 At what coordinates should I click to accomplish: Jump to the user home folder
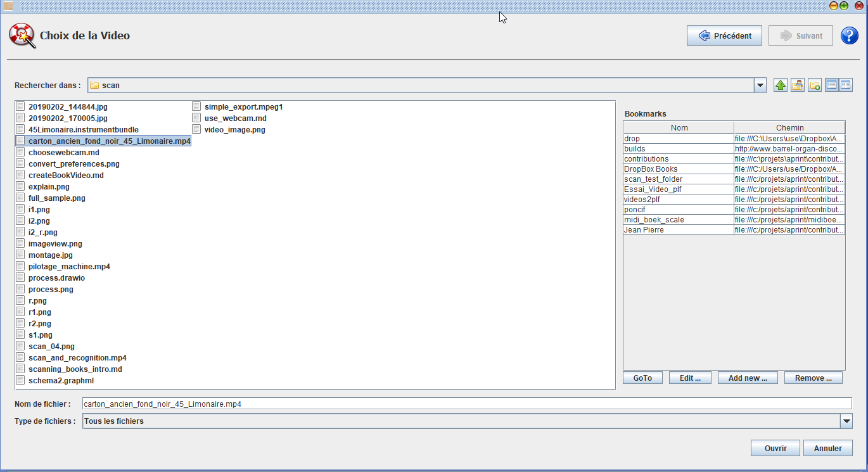click(798, 85)
